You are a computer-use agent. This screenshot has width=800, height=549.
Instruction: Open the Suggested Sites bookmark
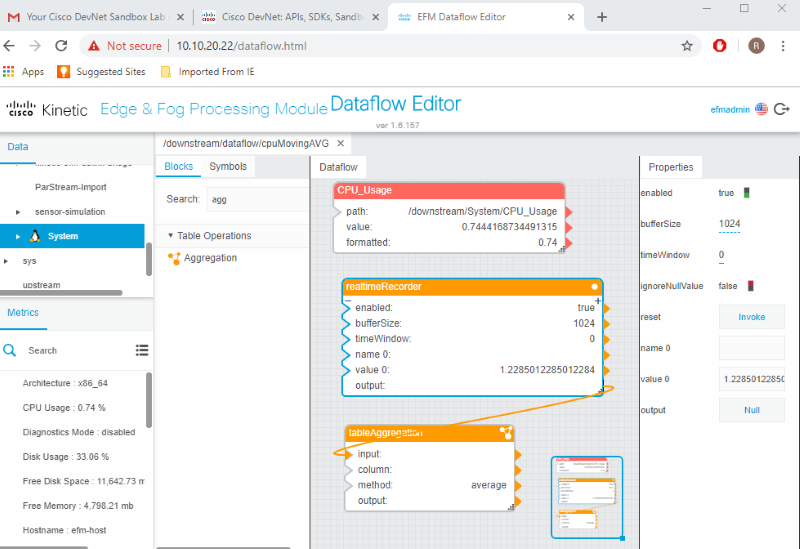tap(101, 72)
